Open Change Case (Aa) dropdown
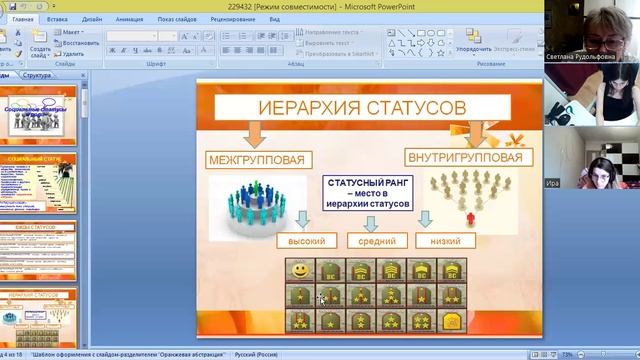The image size is (640, 360). click(x=187, y=51)
